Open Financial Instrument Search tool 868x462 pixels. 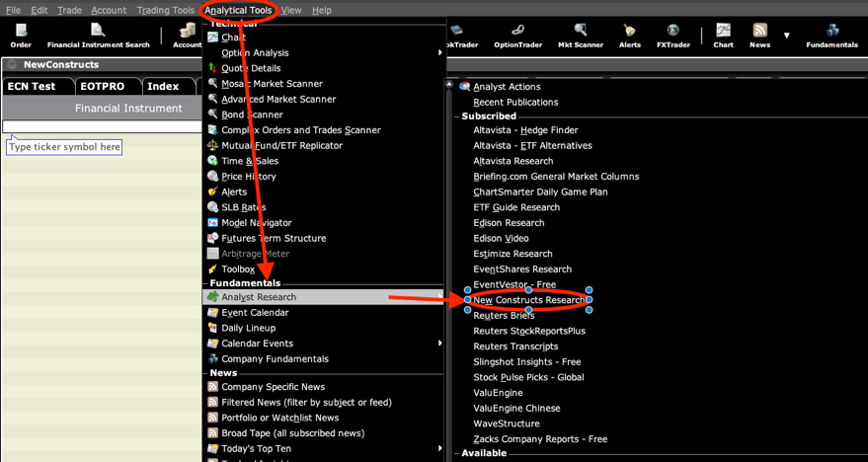(98, 37)
